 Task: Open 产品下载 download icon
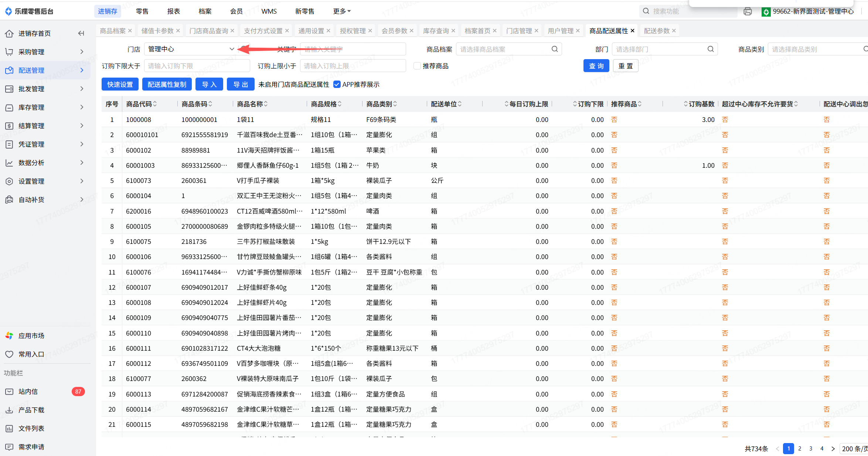[x=9, y=410]
